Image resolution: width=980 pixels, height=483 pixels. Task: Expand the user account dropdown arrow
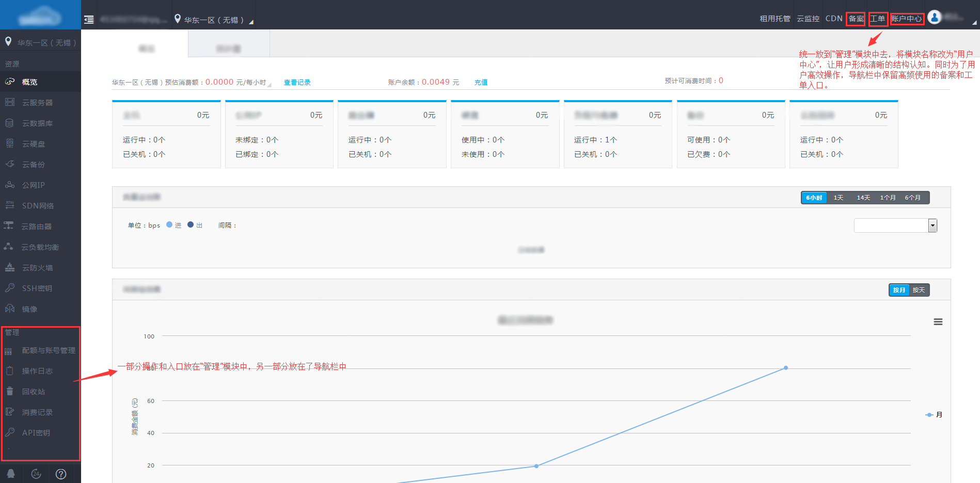coord(974,22)
